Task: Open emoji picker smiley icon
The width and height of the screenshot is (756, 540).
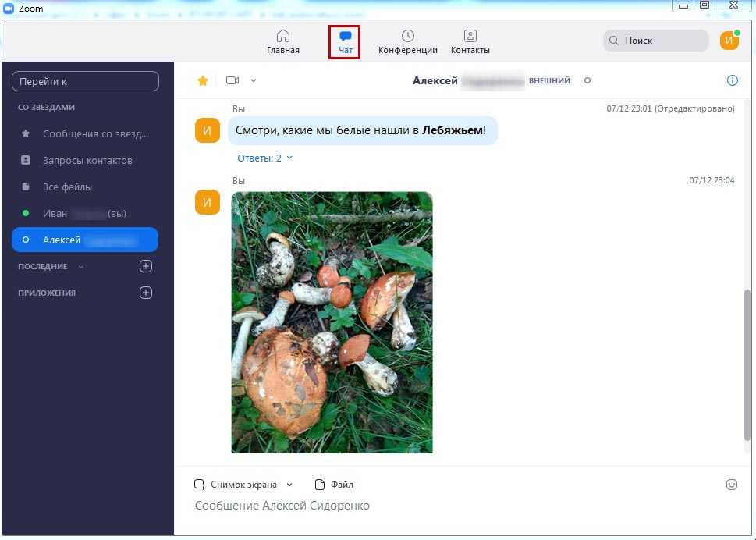Action: (731, 485)
